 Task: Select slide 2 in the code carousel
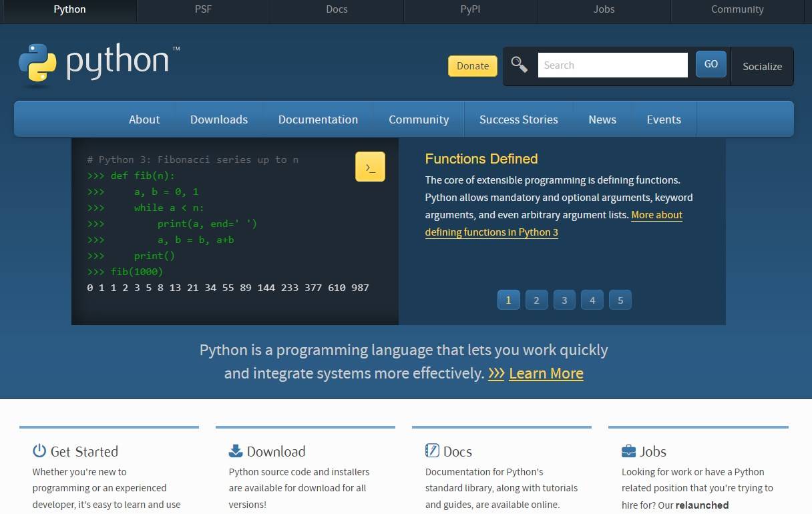click(x=536, y=300)
